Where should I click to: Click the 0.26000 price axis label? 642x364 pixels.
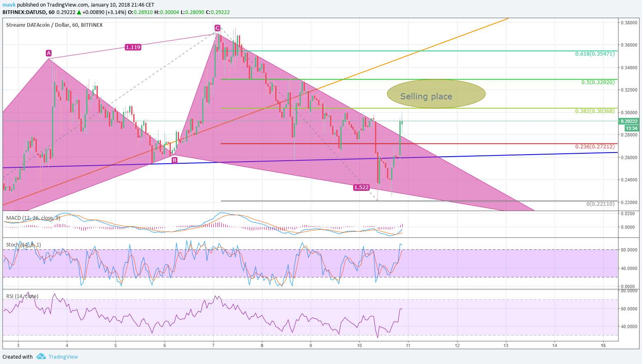click(x=629, y=157)
